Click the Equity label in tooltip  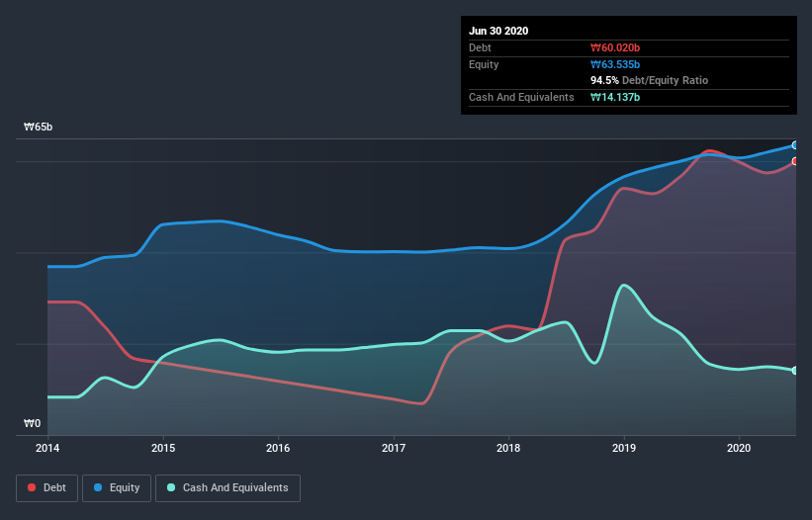pos(484,64)
